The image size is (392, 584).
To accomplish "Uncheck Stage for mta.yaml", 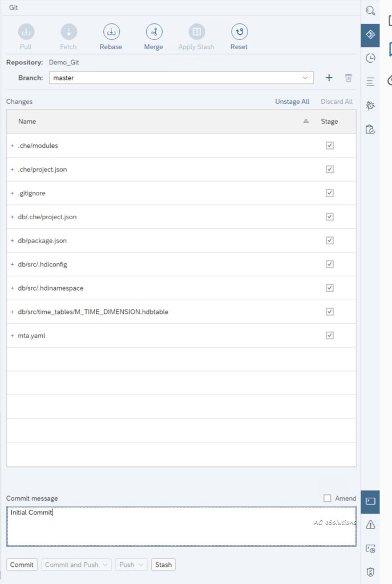I will point(329,336).
